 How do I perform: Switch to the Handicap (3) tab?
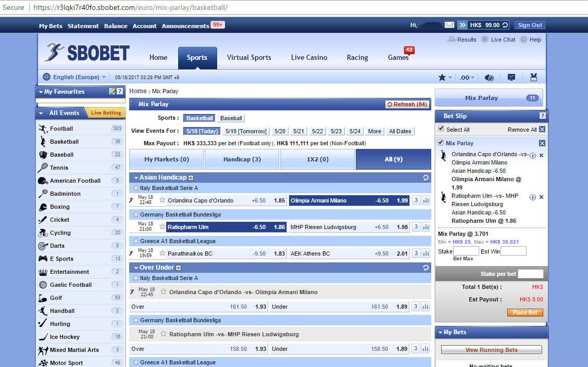(242, 159)
